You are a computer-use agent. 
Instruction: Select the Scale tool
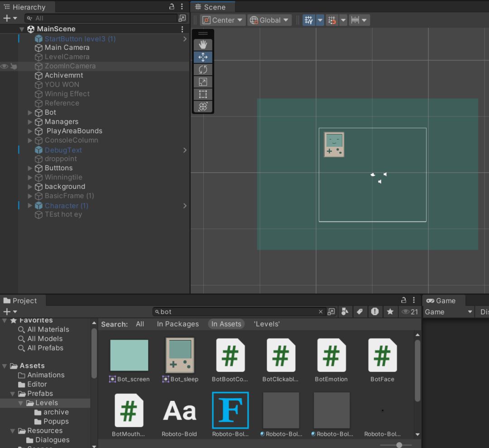click(x=203, y=82)
